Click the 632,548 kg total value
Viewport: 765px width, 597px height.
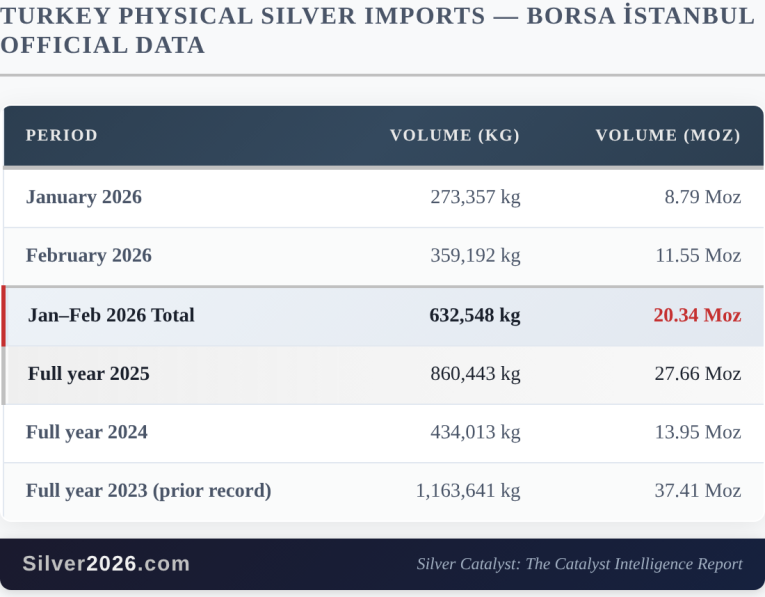coord(475,315)
